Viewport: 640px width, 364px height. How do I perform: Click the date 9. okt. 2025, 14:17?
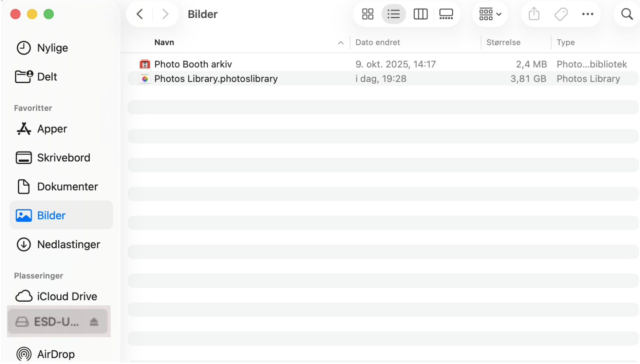click(395, 64)
